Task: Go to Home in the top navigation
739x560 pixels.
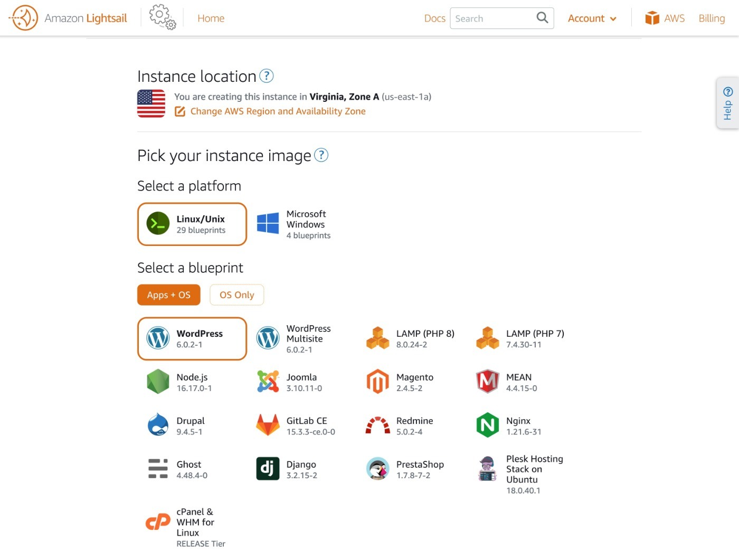Action: click(x=211, y=18)
